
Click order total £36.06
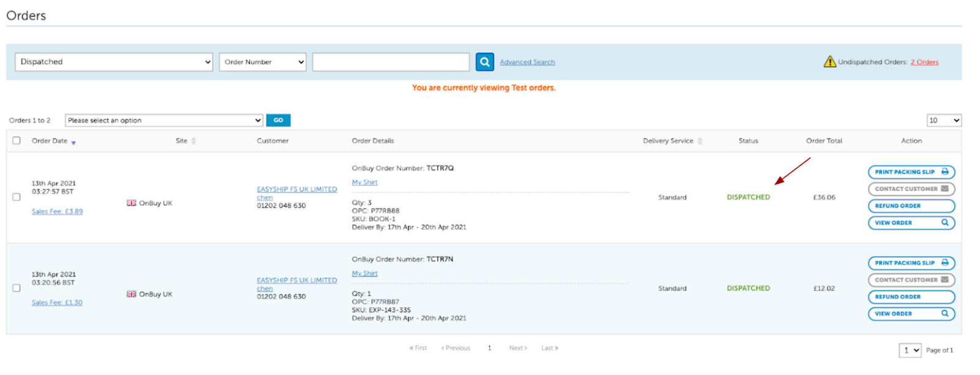click(824, 197)
